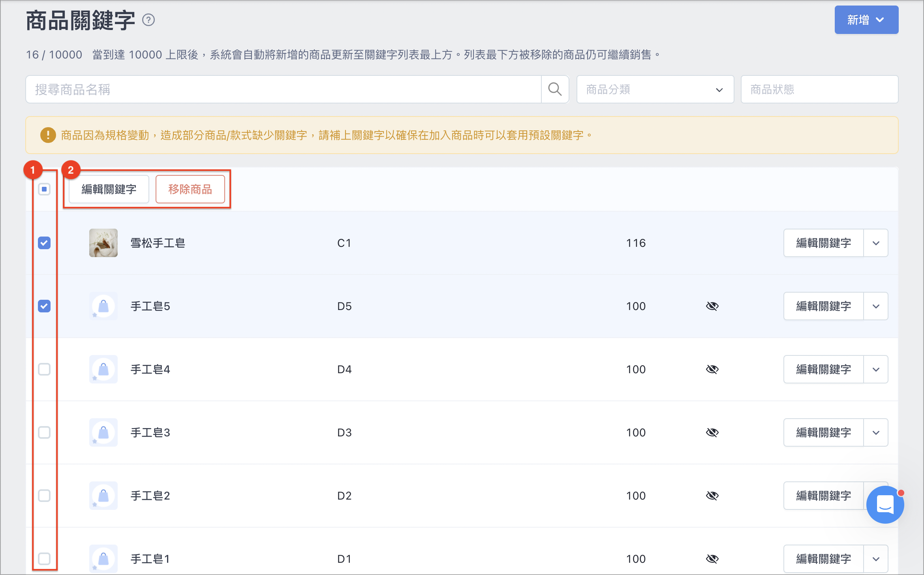The height and width of the screenshot is (575, 924).
Task: Click 編輯關鍵字 for 手工皂5
Action: point(824,306)
